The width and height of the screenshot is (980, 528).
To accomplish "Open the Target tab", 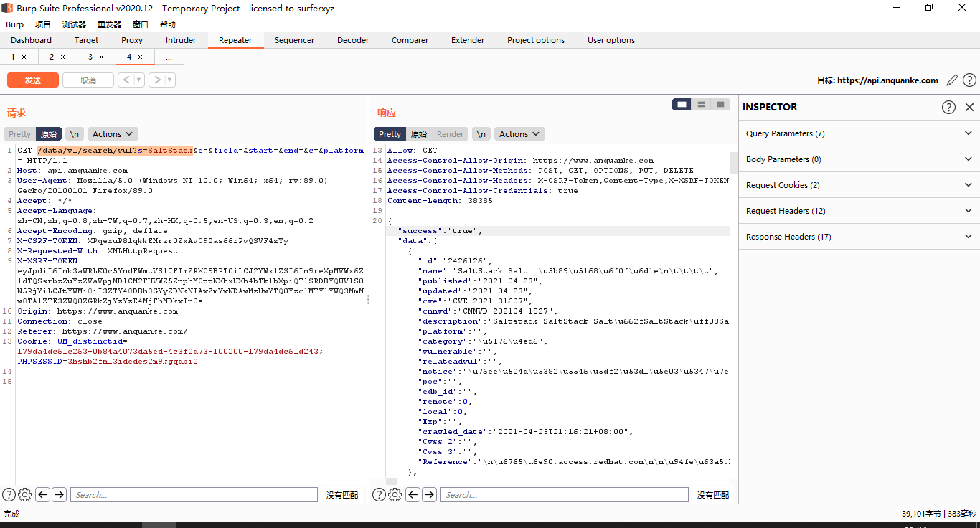I will [86, 40].
